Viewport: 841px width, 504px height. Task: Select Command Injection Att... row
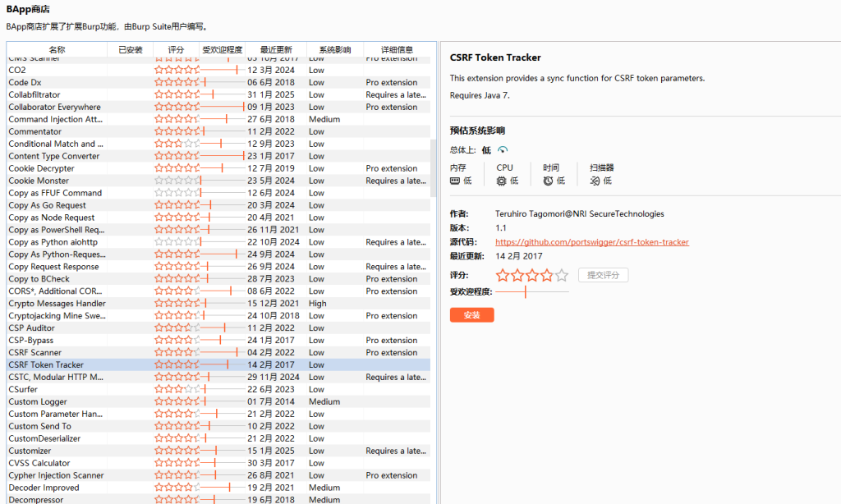(x=218, y=120)
